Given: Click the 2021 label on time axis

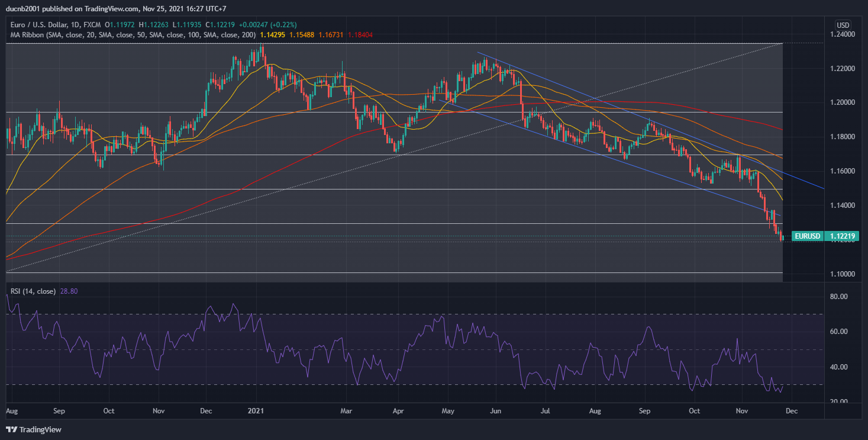Looking at the screenshot, I should pyautogui.click(x=256, y=410).
